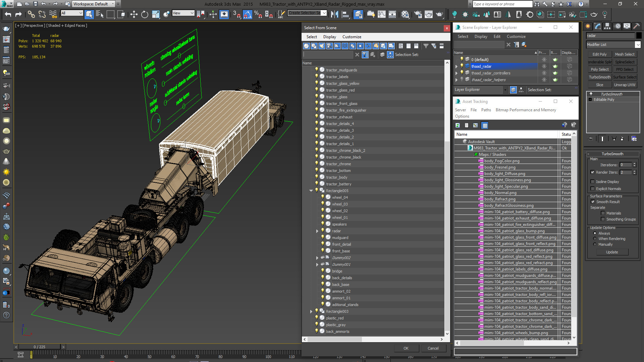This screenshot has height=362, width=644.
Task: Activate the Select and Uniform Scale tool
Action: [x=156, y=14]
